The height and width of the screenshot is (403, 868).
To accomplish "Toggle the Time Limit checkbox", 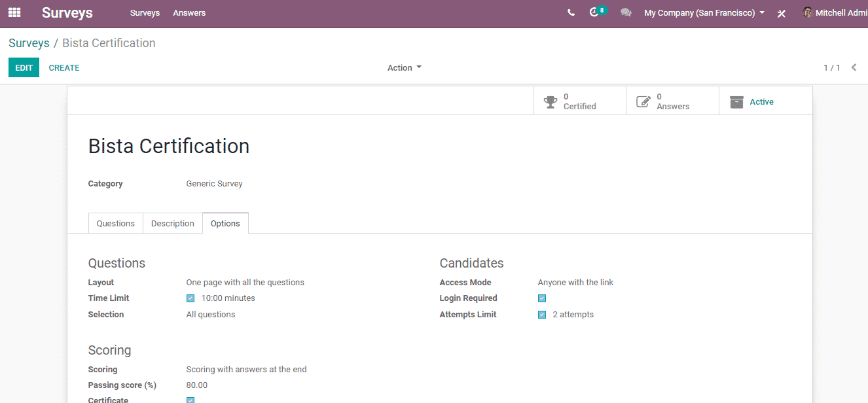I will [190, 298].
